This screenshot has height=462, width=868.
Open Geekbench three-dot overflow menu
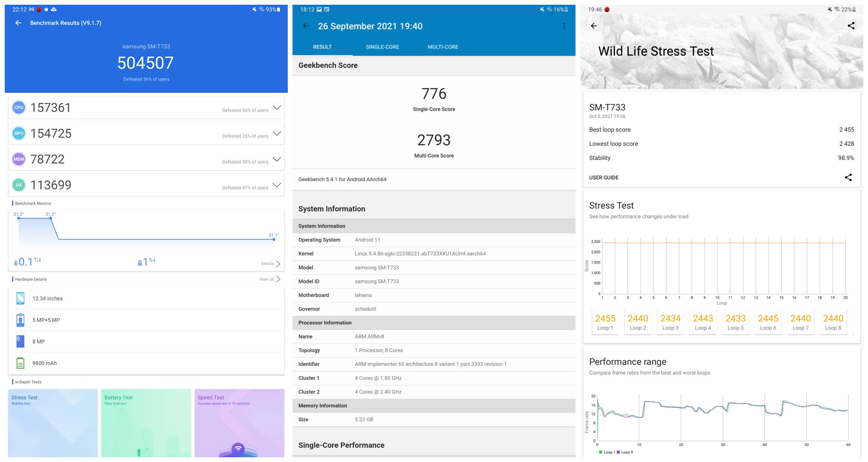click(x=564, y=26)
